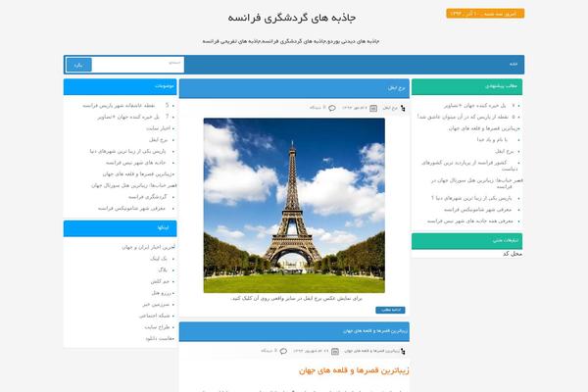Open the خانه home menu item
This screenshot has width=588, height=392.
tap(514, 64)
